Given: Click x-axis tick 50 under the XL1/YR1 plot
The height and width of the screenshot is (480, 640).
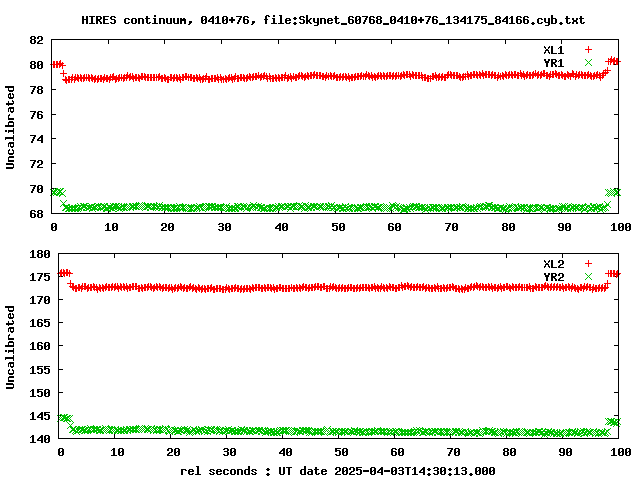Looking at the screenshot, I should pos(338,227).
